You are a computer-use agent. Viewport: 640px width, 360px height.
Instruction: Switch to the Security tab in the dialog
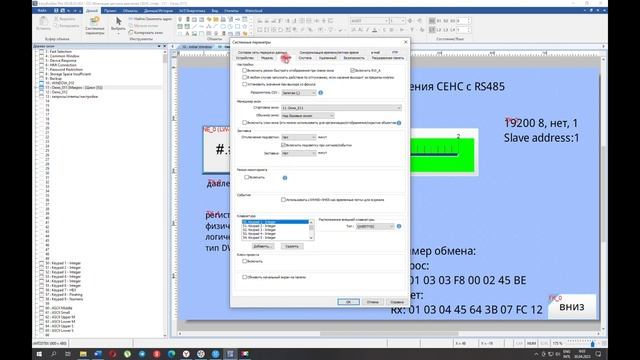[354, 58]
